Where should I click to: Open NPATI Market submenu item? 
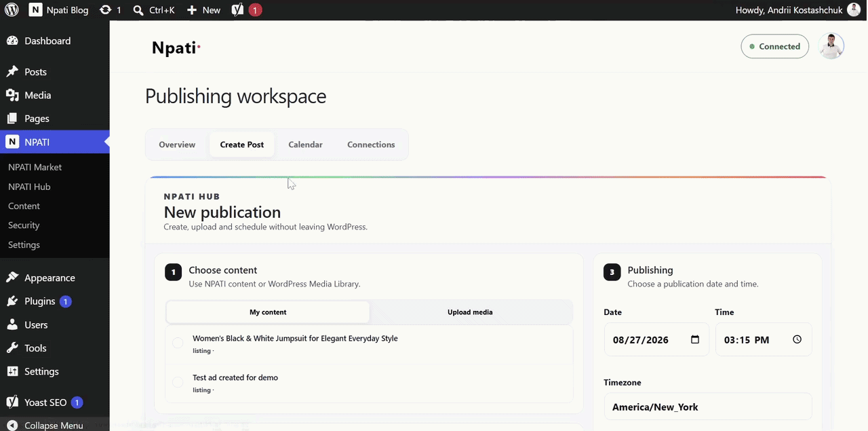tap(35, 167)
